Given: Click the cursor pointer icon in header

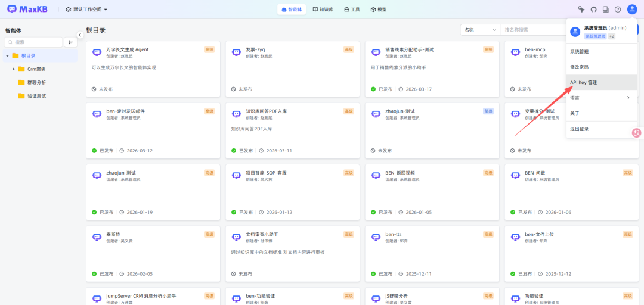Looking at the screenshot, I should tap(581, 10).
